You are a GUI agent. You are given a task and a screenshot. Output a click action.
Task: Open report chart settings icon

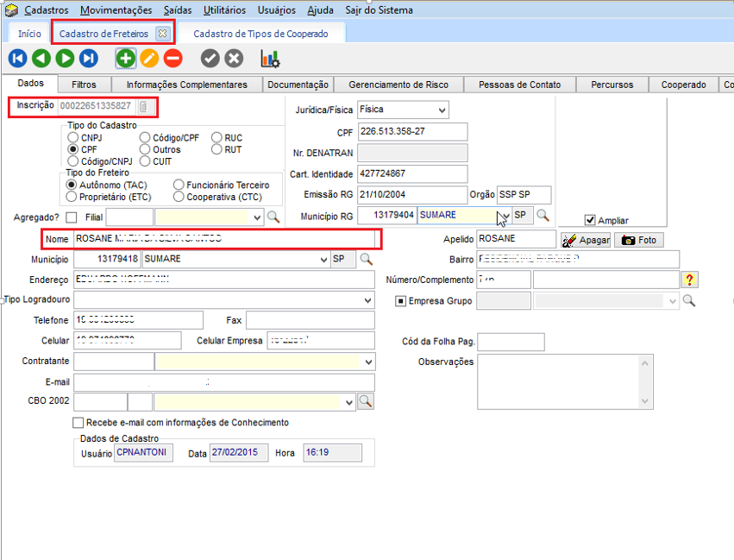(x=270, y=59)
